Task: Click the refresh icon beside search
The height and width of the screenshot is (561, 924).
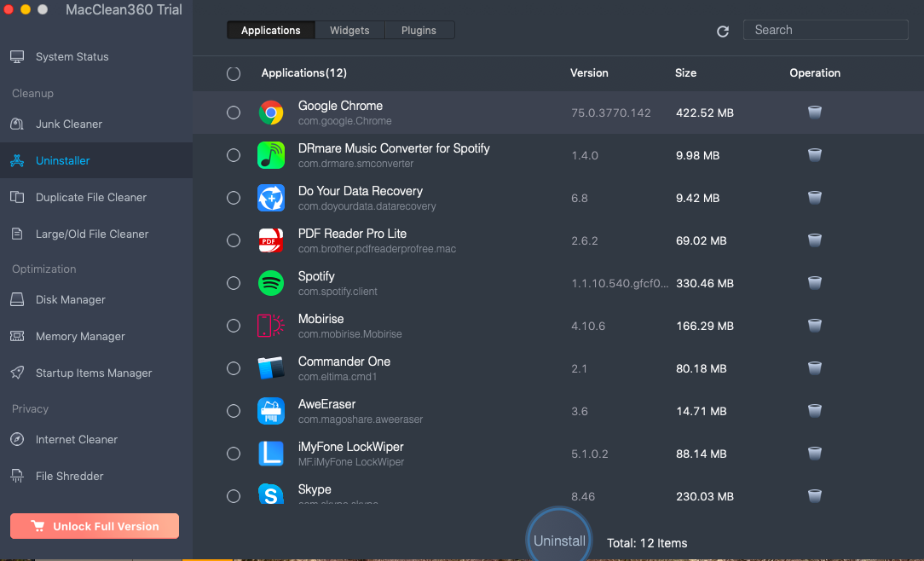Action: tap(723, 32)
